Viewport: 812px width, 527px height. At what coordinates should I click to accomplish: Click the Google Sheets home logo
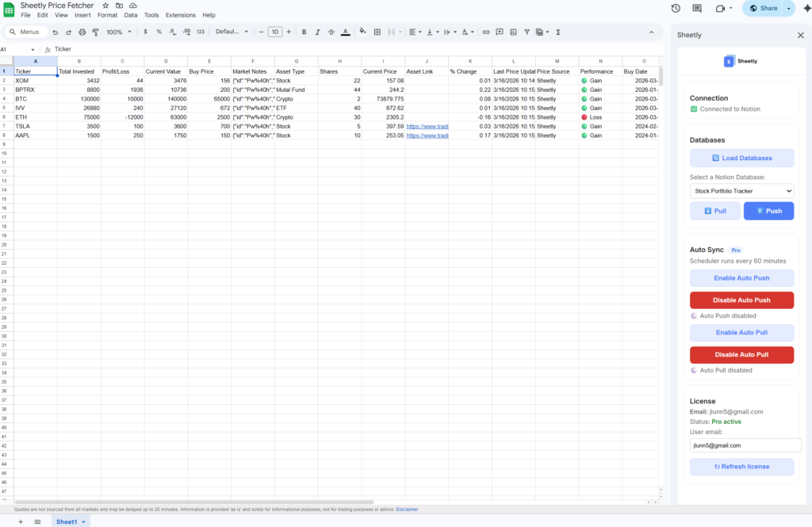9,10
